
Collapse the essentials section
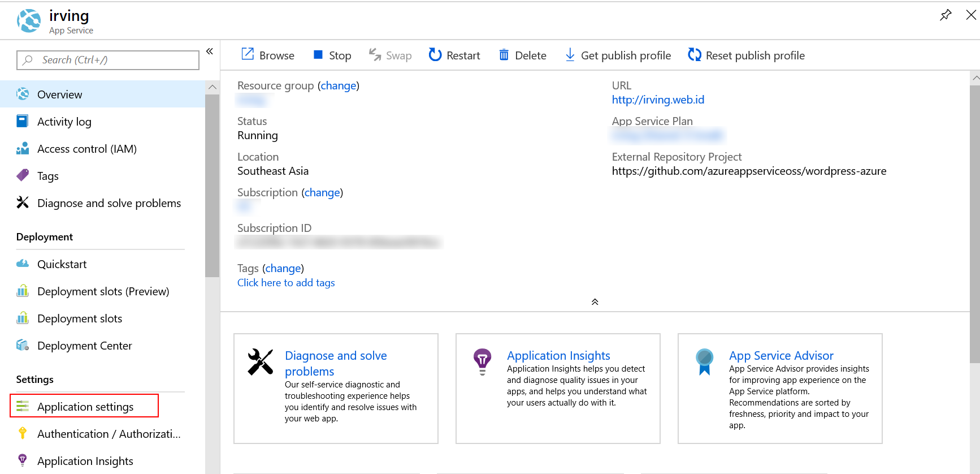(595, 302)
